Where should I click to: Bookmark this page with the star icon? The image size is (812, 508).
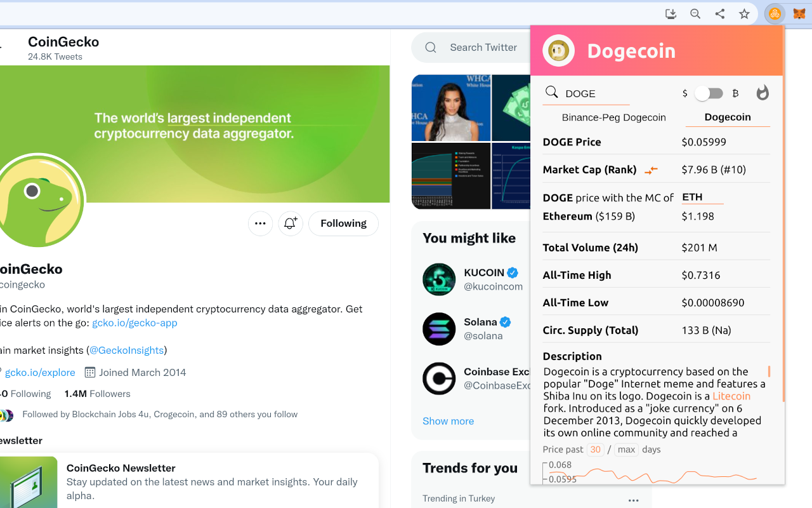(x=744, y=14)
